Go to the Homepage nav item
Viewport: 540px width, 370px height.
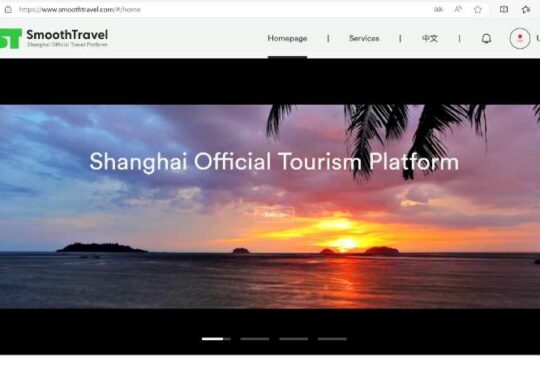coord(287,38)
